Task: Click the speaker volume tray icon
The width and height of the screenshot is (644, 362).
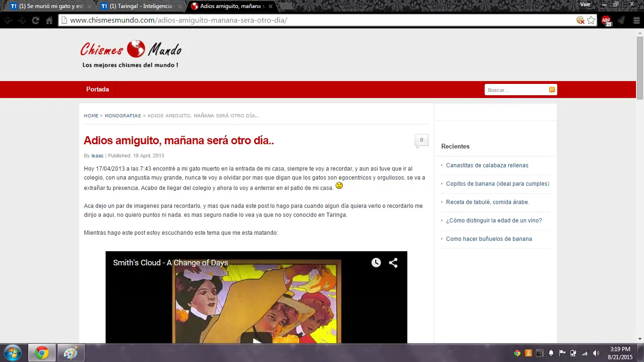Action: point(596,353)
